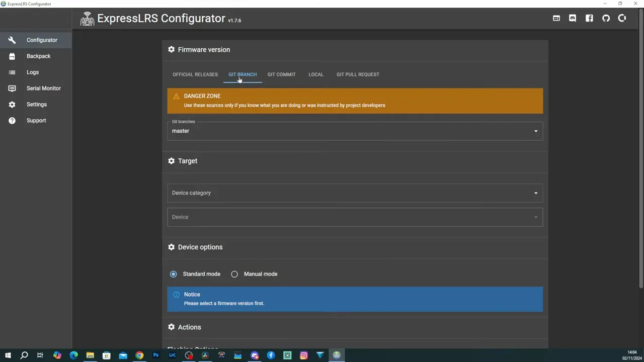Open Instagram from the taskbar
644x362 pixels.
tap(304, 355)
